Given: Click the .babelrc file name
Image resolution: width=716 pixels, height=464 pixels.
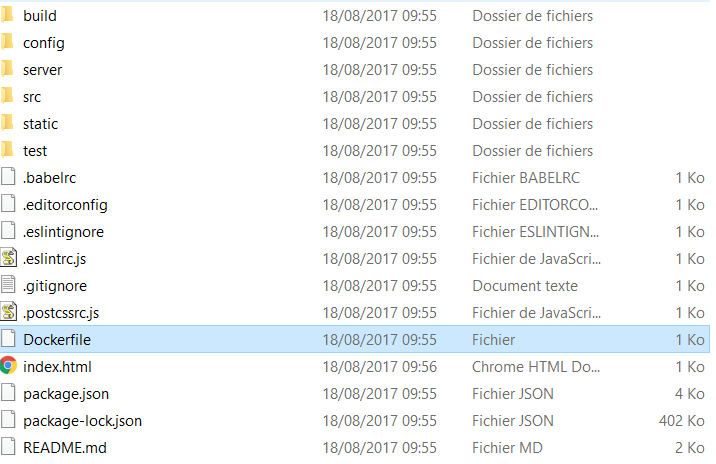Looking at the screenshot, I should [x=49, y=178].
